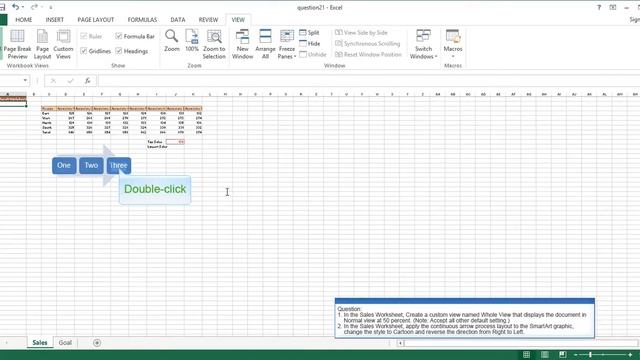640x360 pixels.
Task: Select the SmartArt shape labeled Three
Action: (x=119, y=166)
